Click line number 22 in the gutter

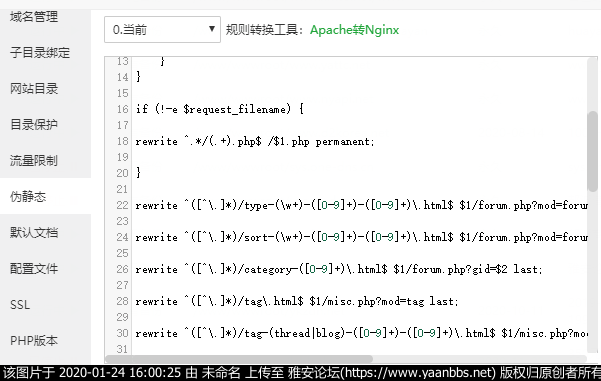click(122, 205)
